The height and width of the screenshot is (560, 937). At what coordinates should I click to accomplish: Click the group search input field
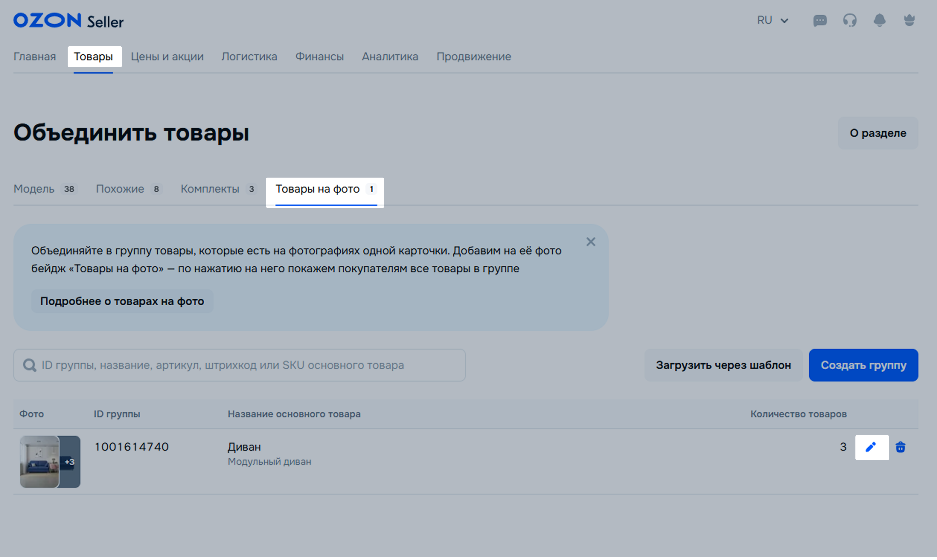tap(245, 365)
